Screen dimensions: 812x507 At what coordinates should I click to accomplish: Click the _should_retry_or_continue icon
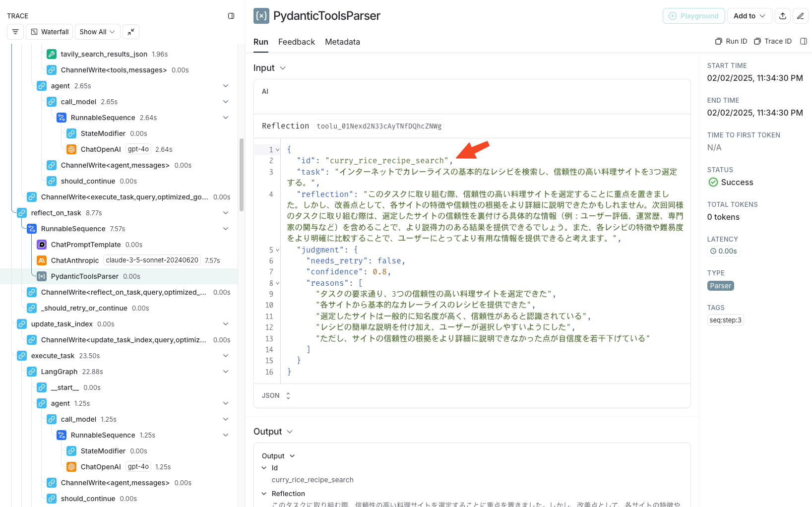32,308
